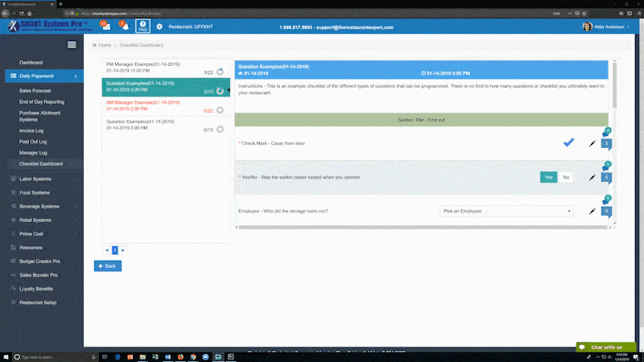Viewport: 644px width, 362px height.
Task: Reload the browser page
Action: coord(22,13)
